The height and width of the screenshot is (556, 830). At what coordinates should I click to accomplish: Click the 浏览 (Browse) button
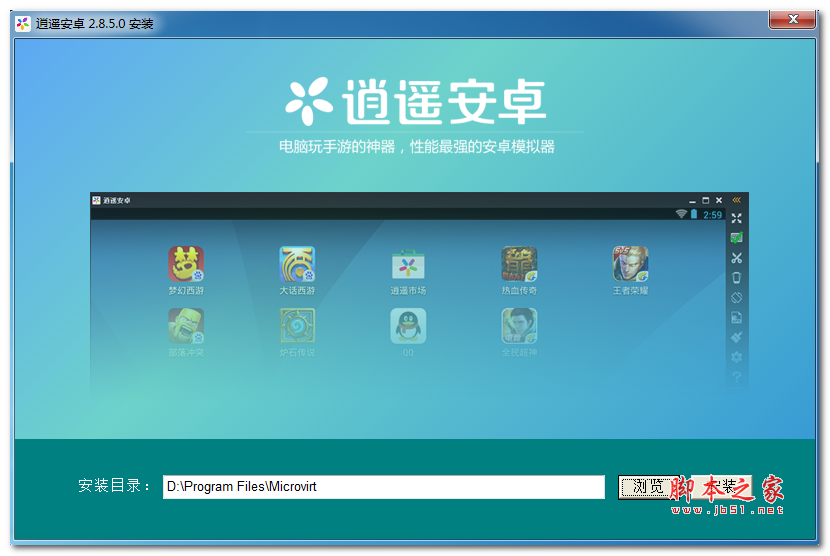[648, 487]
